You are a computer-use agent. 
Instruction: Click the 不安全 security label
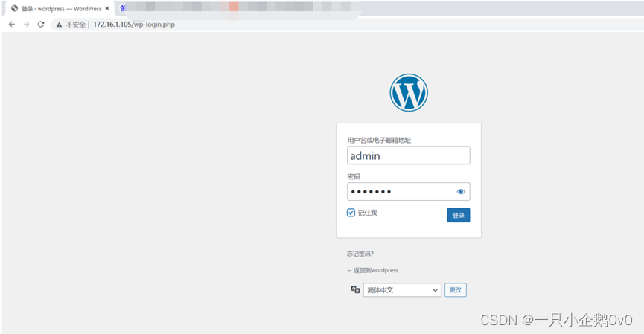pos(76,25)
